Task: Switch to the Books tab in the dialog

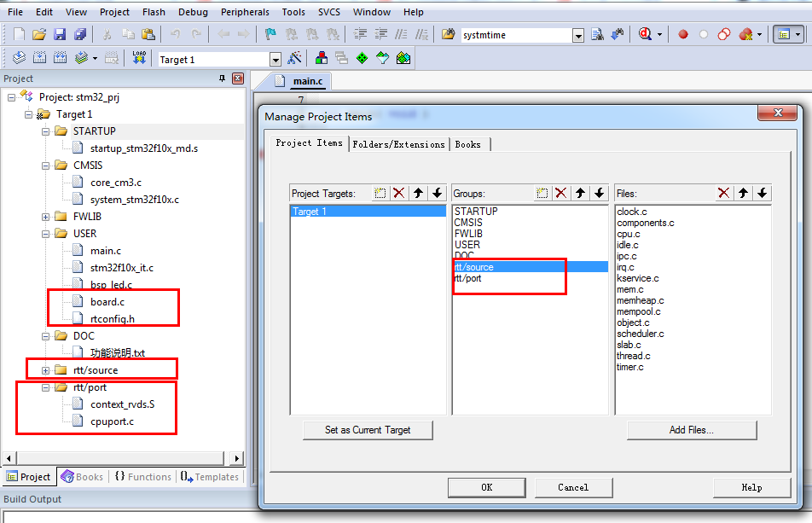Action: (468, 144)
